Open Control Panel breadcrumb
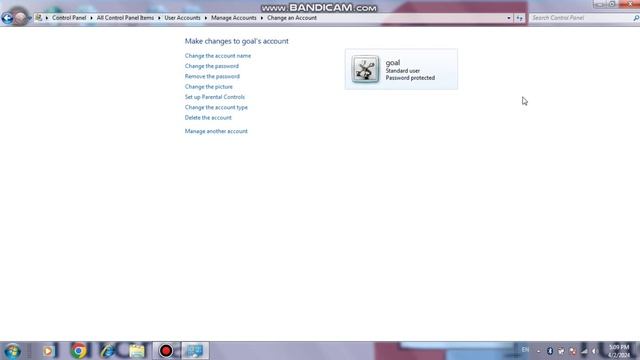Viewport: 640px width, 360px height. [x=69, y=18]
